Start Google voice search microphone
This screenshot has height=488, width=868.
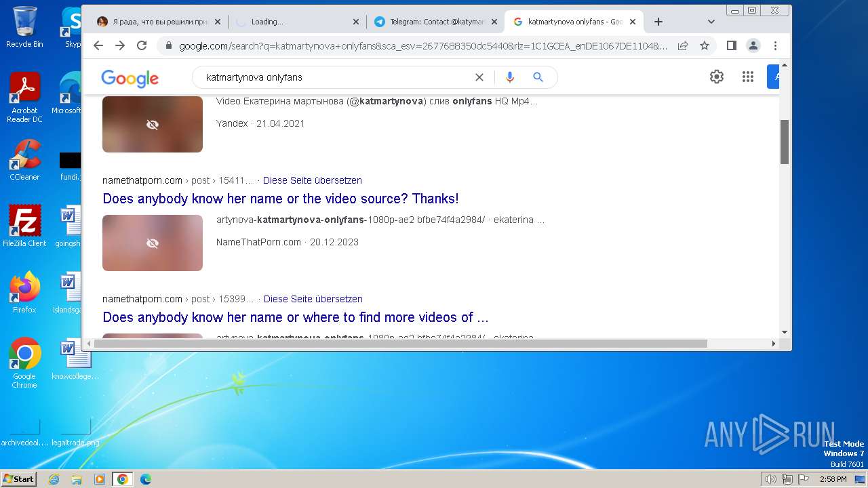pyautogui.click(x=510, y=77)
